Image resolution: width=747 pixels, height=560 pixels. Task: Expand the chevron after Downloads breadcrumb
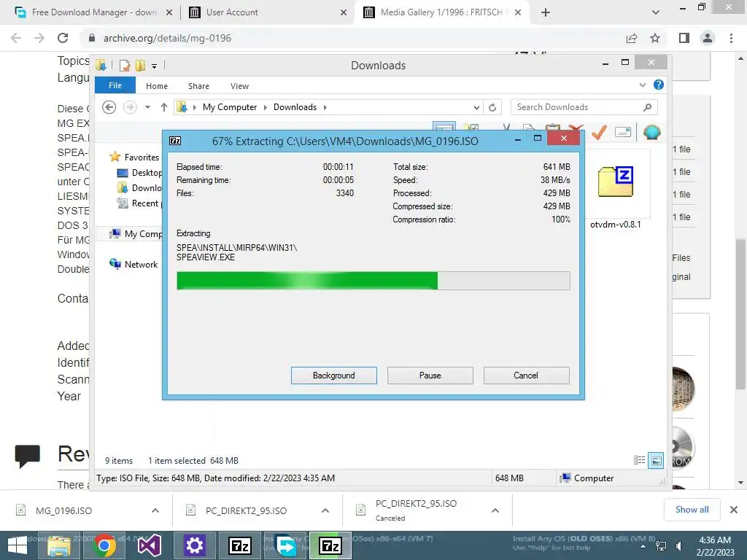[325, 107]
